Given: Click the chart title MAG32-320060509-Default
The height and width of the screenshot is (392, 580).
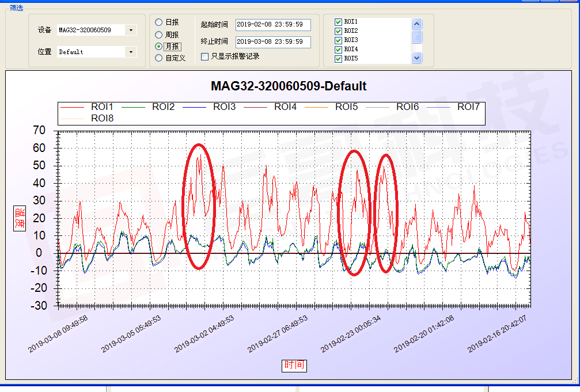Looking at the screenshot, I should tap(289, 86).
